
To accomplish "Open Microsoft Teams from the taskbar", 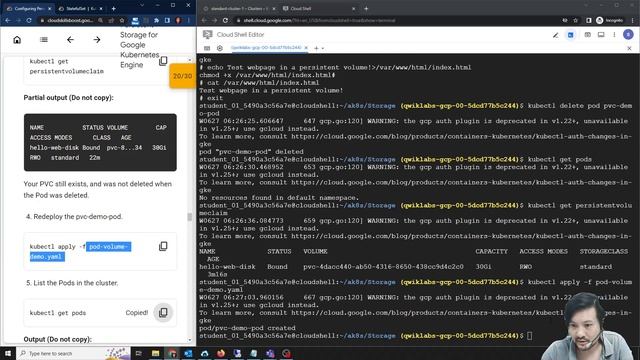I will point(270,353).
